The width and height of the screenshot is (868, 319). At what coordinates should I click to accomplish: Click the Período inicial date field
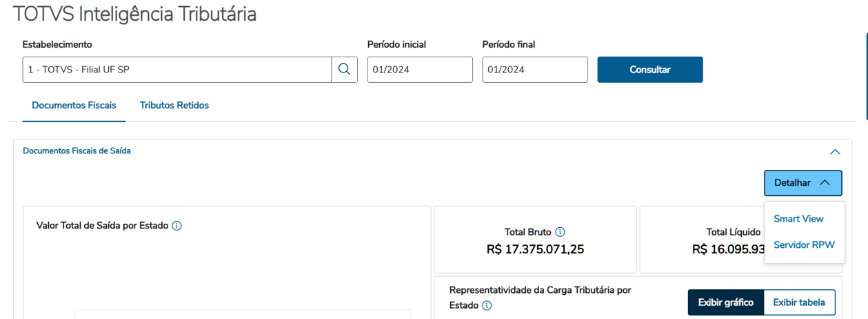pyautogui.click(x=419, y=70)
